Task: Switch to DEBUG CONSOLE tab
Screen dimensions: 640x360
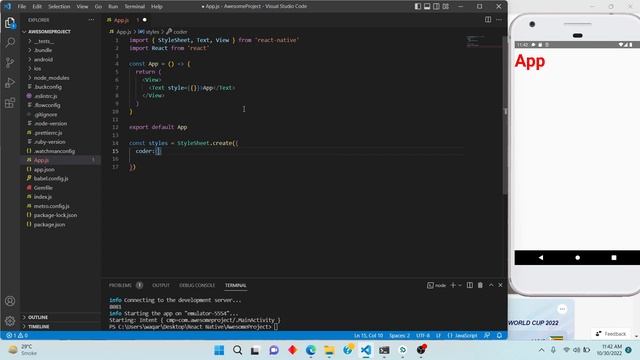Action: pyautogui.click(x=197, y=285)
